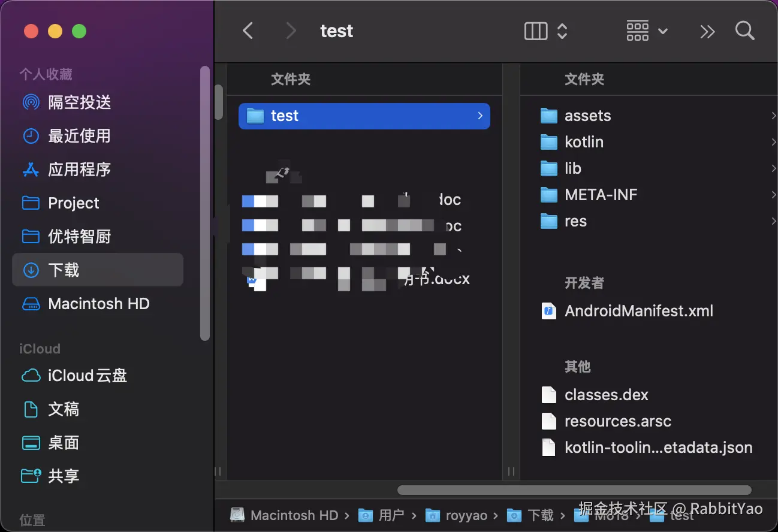Click 下载 in path bar
This screenshot has width=778, height=532.
(x=530, y=515)
